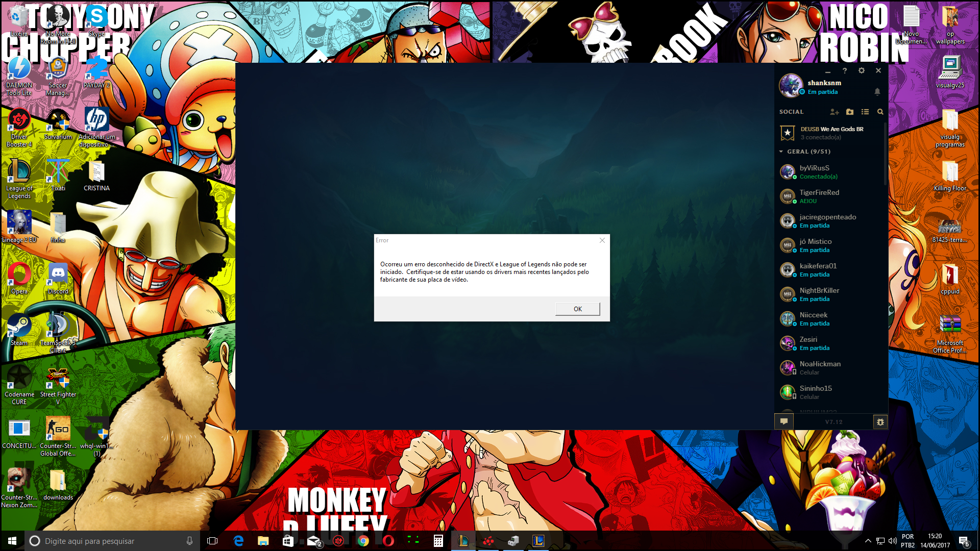Screen dimensions: 980x551
Task: Select Counter-Strike Global Offensive desktop icon
Action: click(x=58, y=437)
